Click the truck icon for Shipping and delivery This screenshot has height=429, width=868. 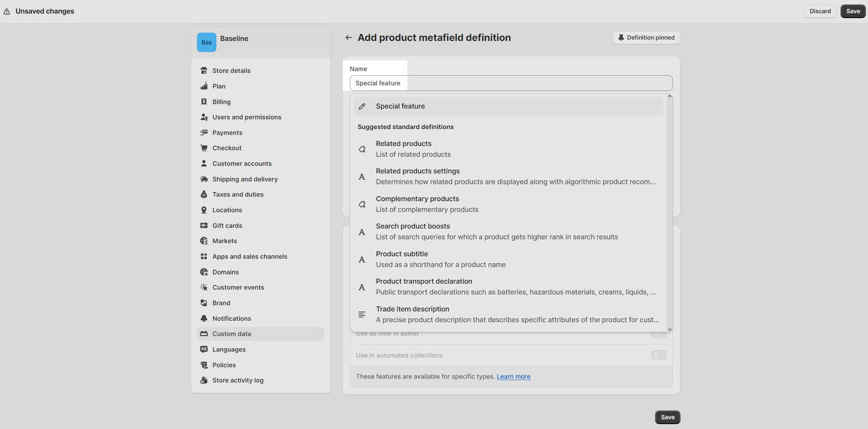point(204,179)
